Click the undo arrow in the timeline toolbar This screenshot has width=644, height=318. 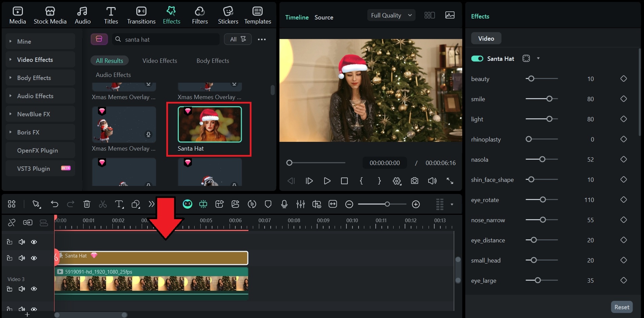(x=55, y=204)
